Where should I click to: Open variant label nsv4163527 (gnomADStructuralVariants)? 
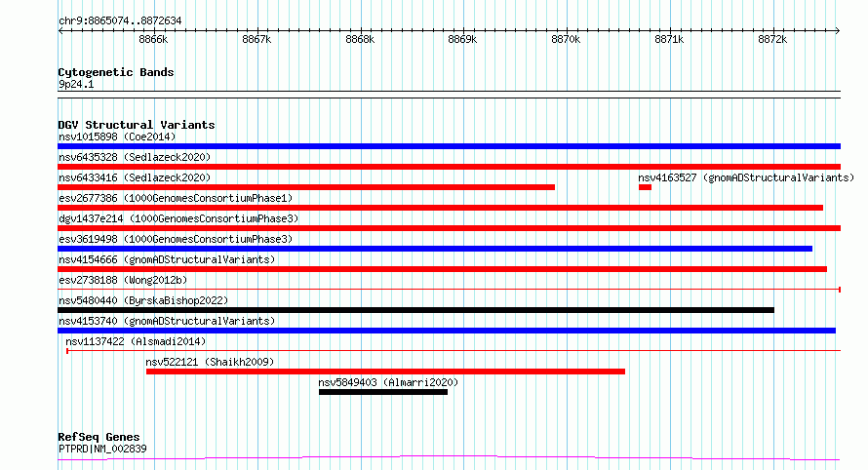(x=746, y=177)
